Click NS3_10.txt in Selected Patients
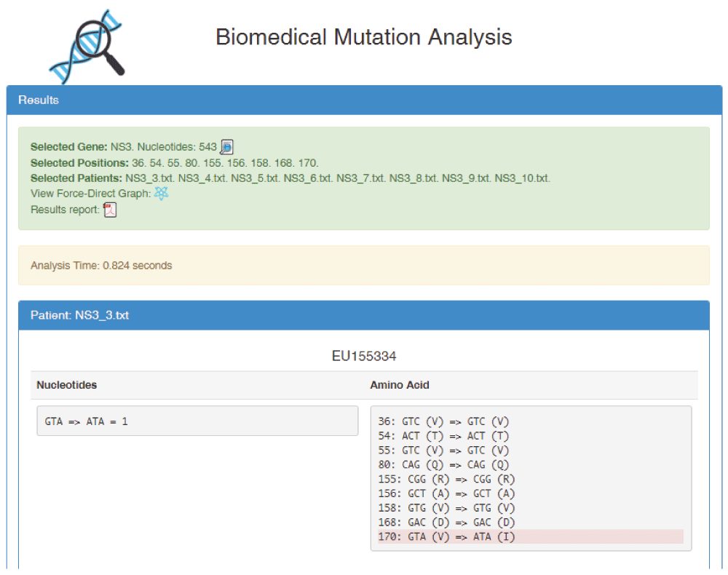Viewport: 728px width, 575px height. (x=522, y=178)
